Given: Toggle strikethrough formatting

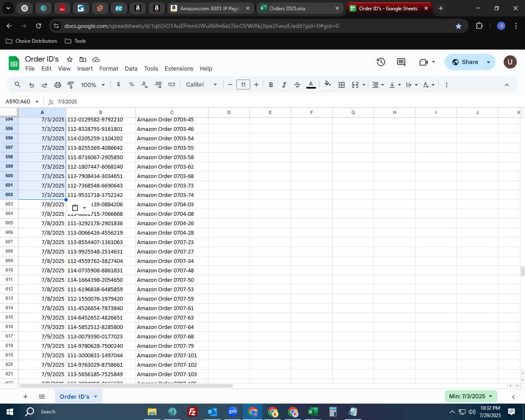Looking at the screenshot, I should [x=297, y=84].
